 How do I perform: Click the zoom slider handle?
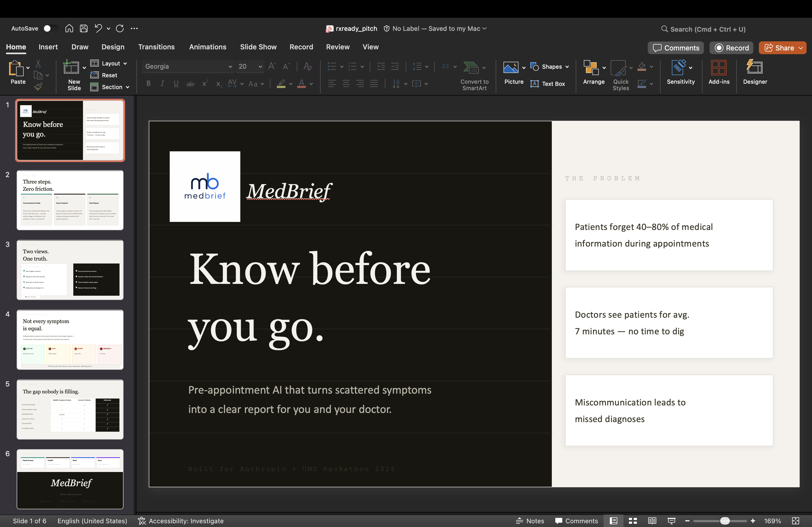click(x=725, y=521)
